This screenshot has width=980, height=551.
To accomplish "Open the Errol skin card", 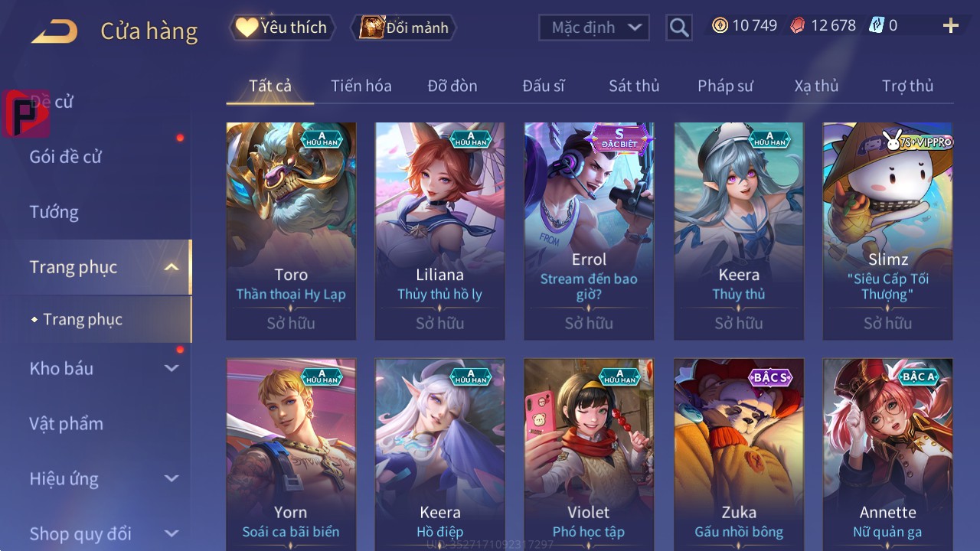I will click(x=589, y=231).
